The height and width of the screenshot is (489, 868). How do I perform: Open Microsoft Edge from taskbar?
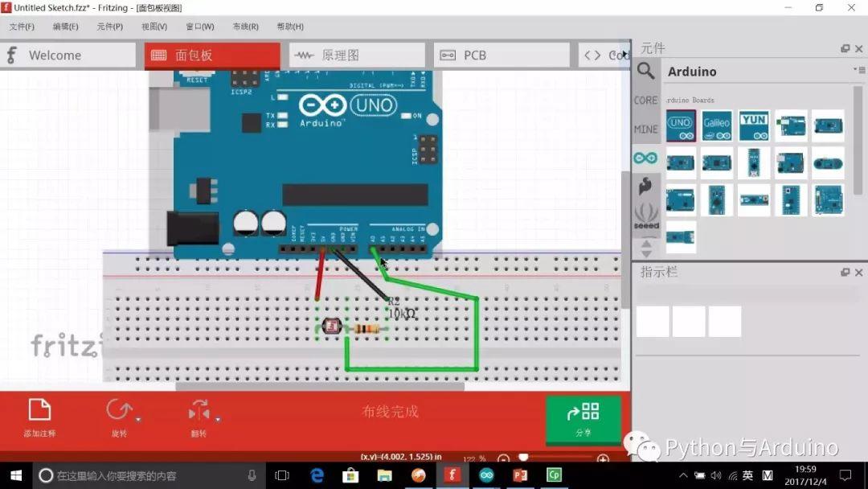(317, 475)
